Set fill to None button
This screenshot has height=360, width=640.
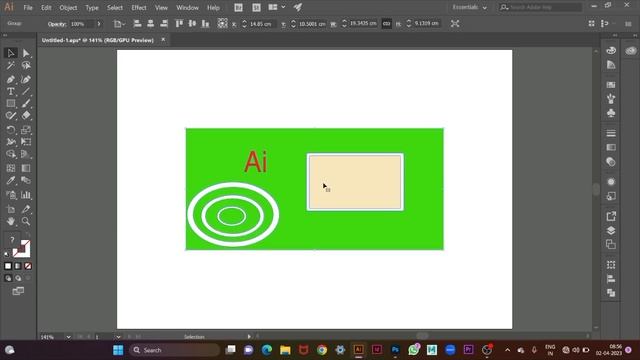pos(28,266)
